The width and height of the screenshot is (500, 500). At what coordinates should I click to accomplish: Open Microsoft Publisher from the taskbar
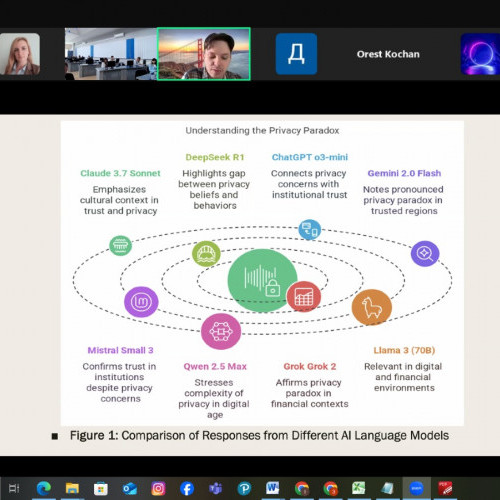coord(244,489)
